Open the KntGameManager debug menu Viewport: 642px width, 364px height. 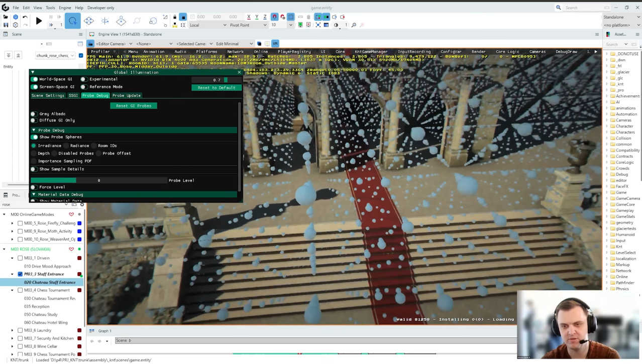(x=371, y=51)
